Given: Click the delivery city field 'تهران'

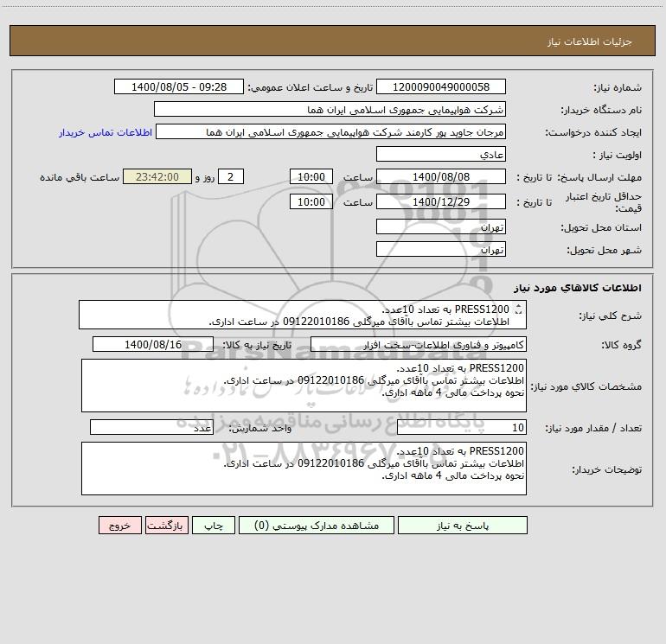Looking at the screenshot, I should [x=441, y=249].
